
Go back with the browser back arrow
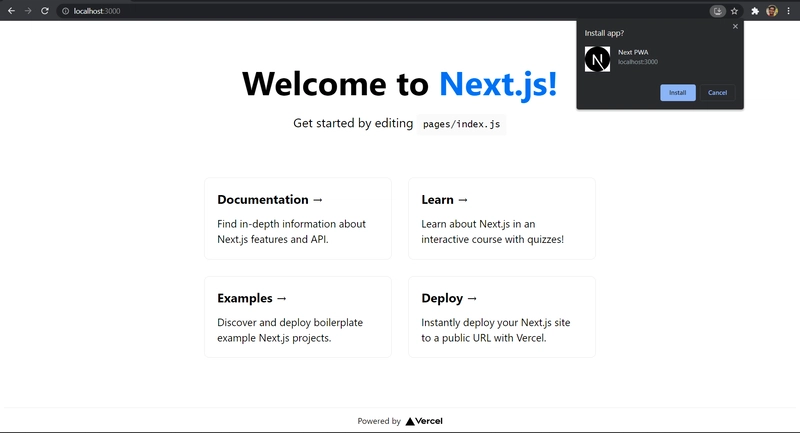11,11
